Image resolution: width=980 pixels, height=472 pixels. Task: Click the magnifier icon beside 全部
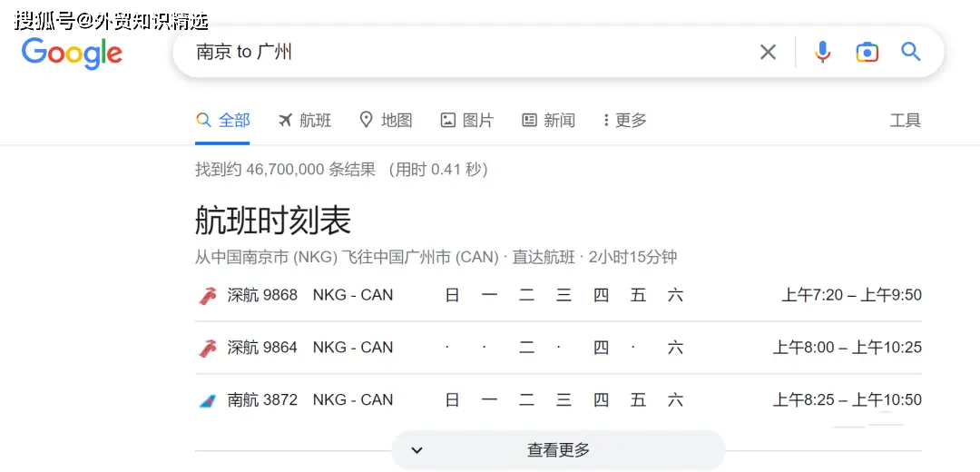(x=203, y=120)
